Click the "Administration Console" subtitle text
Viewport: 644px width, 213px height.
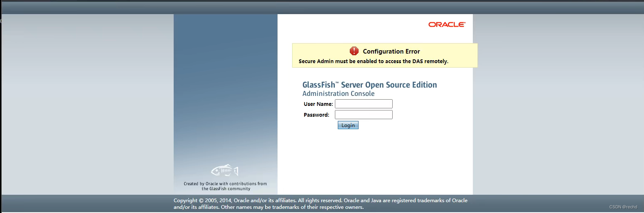(x=338, y=94)
